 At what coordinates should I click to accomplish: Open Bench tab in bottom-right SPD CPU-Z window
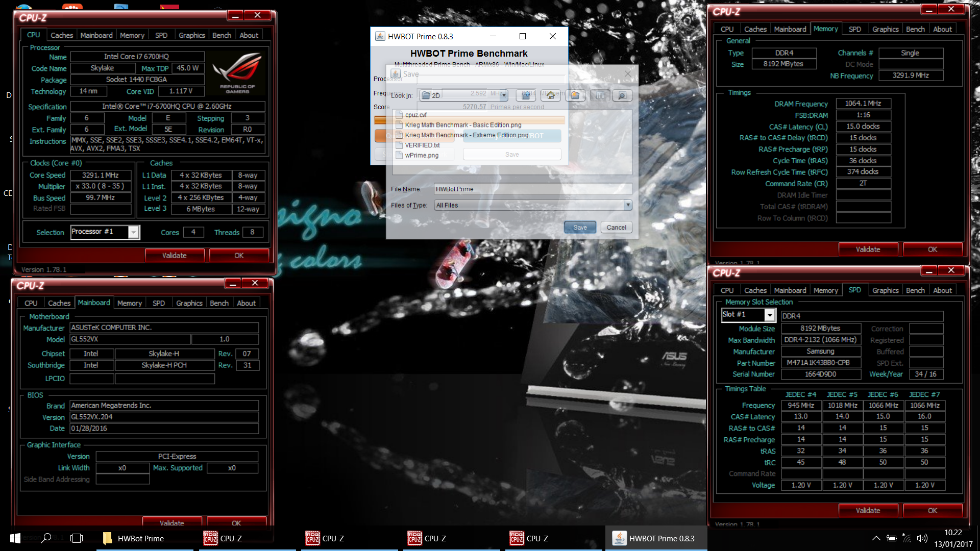(x=915, y=290)
